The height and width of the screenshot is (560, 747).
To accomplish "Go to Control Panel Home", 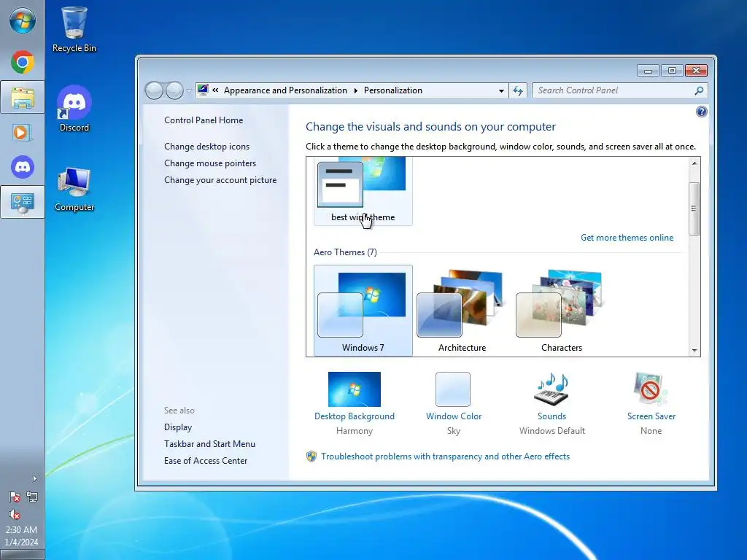I will [204, 120].
